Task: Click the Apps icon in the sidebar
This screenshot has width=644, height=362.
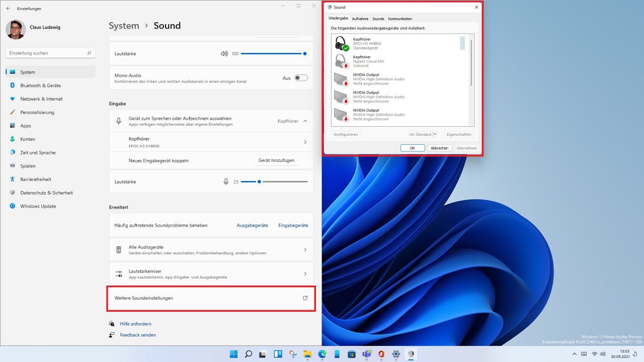Action: [x=13, y=126]
